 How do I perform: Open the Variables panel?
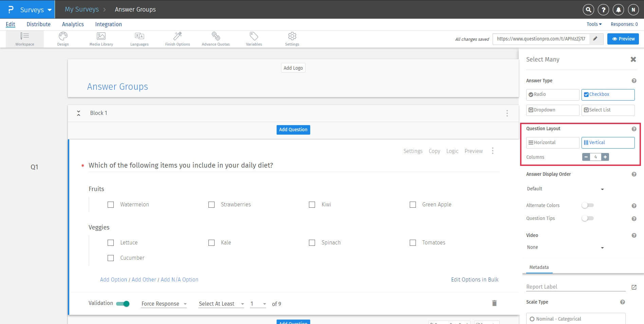point(254,38)
